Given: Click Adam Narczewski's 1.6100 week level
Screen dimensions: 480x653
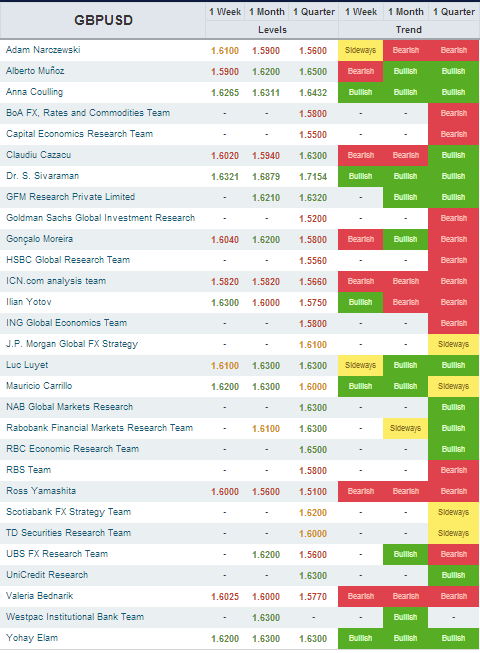Looking at the screenshot, I should coord(225,51).
